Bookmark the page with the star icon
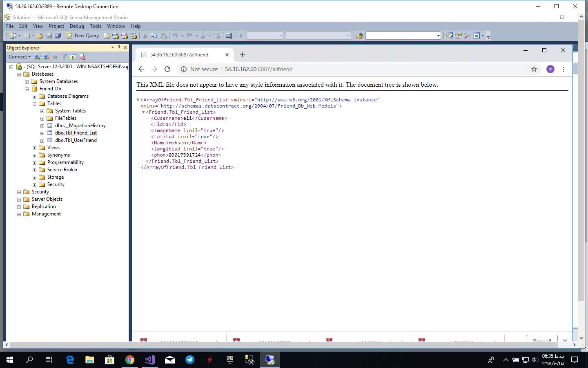 534,69
